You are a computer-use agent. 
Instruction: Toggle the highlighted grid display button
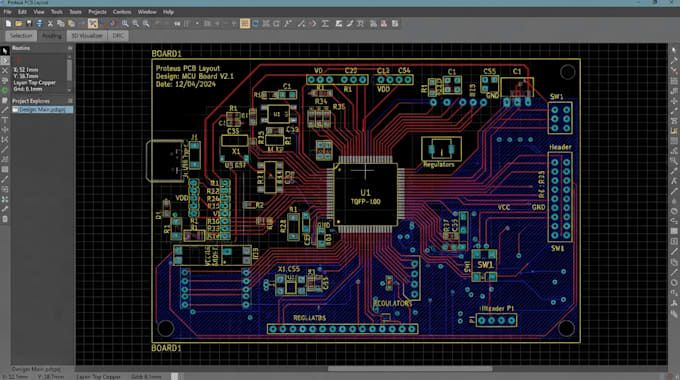click(x=245, y=23)
